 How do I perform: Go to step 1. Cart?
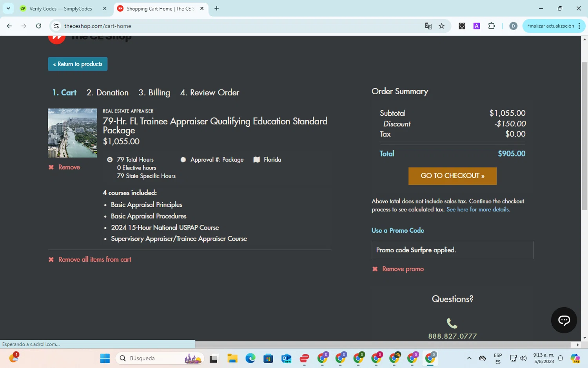pos(64,93)
